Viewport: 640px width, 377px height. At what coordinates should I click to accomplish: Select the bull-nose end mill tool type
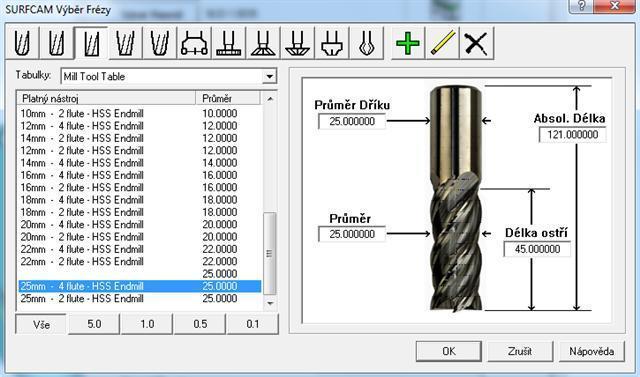[x=56, y=43]
